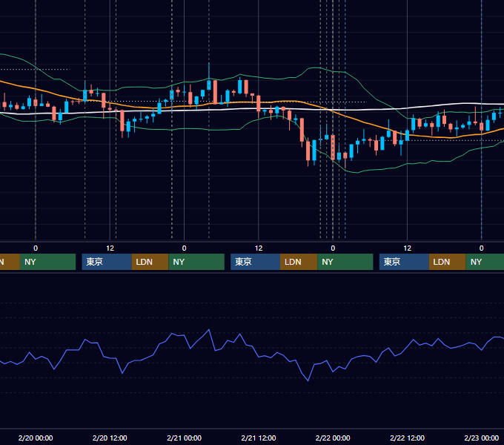Screen dimensions: 504x445
Task: Click hour label 12 above 2/22 12:00
Action: tap(407, 248)
